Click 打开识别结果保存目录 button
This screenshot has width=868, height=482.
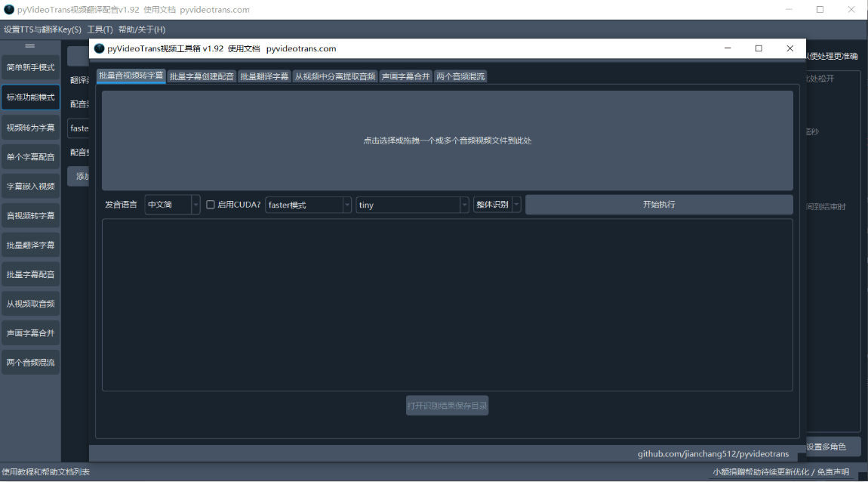[447, 406]
